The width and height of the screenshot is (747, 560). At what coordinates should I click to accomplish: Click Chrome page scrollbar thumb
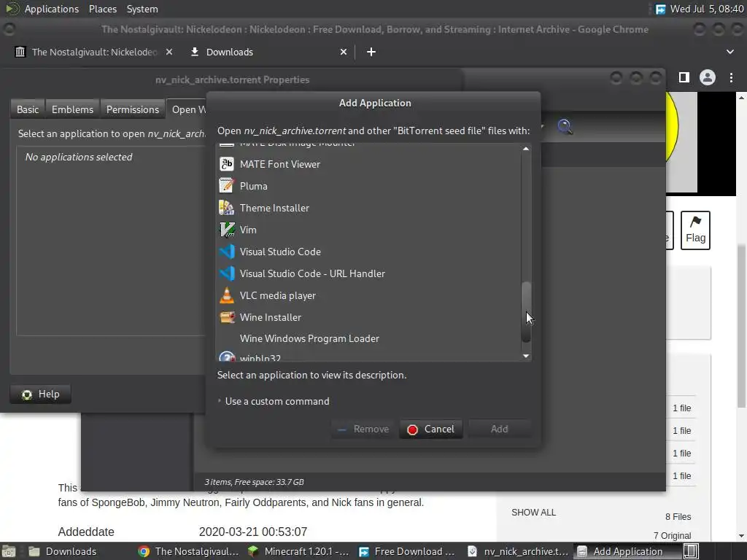click(x=741, y=326)
